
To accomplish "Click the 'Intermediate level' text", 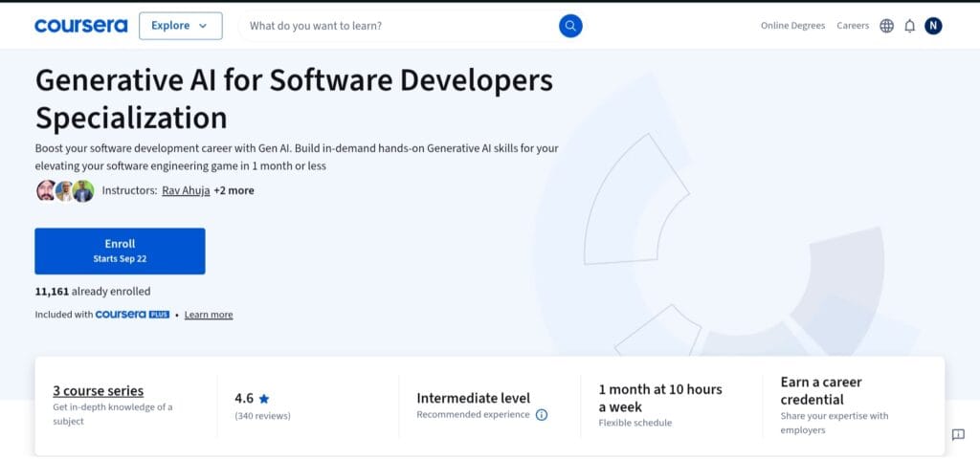I will [x=473, y=398].
